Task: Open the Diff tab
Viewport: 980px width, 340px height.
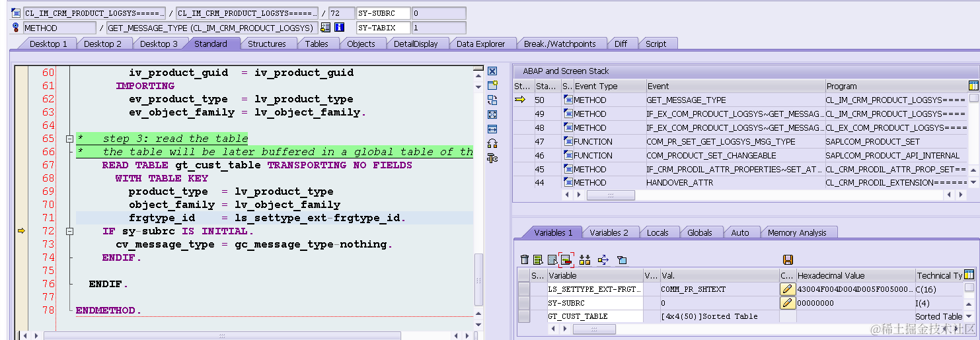Action: 621,44
